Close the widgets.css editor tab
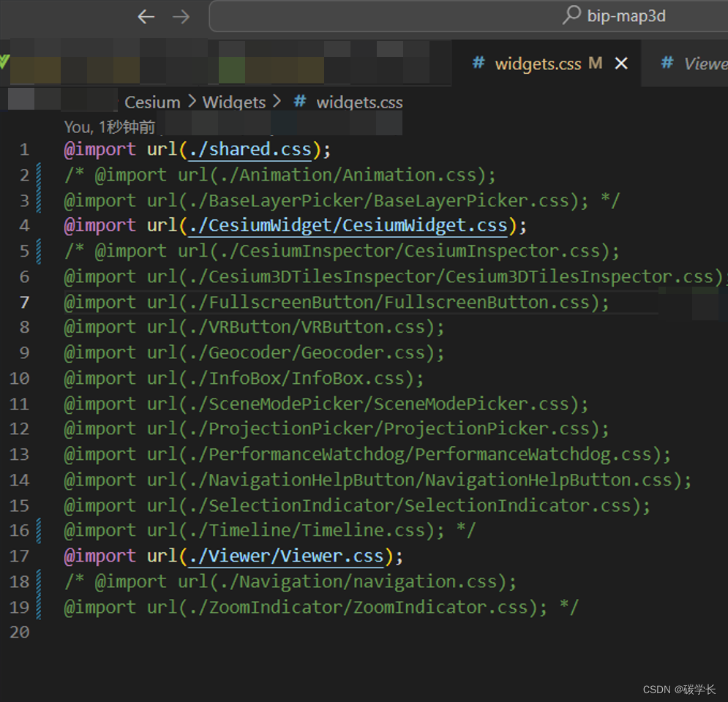728x702 pixels. [621, 64]
